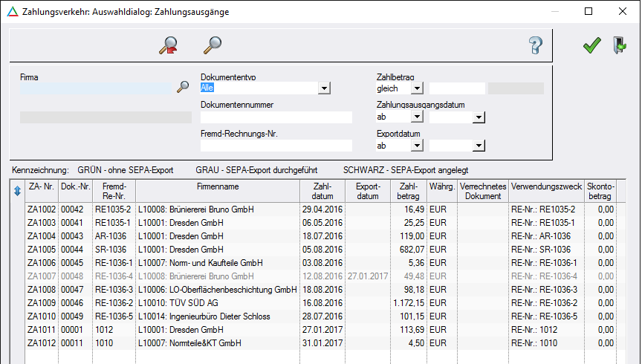This screenshot has height=364, width=642.
Task: Exit dialog using the door icon
Action: [x=620, y=46]
